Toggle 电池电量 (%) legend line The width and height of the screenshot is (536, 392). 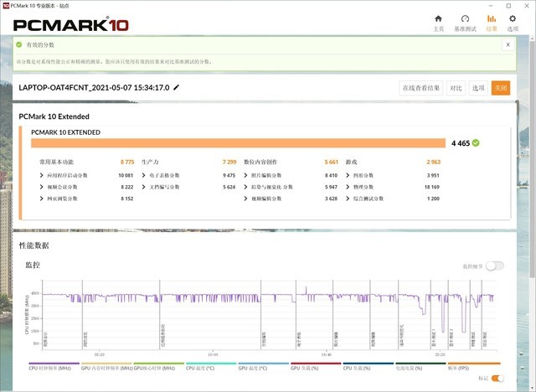pyautogui.click(x=420, y=367)
